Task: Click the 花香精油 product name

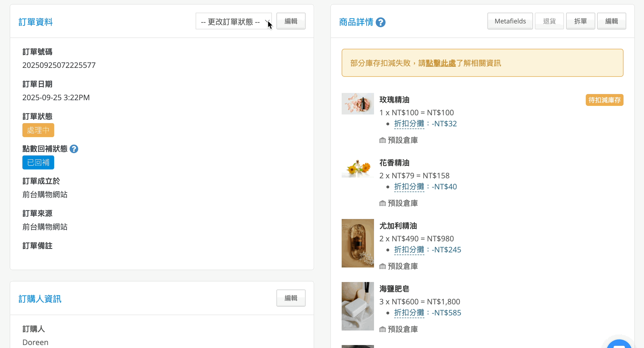Action: [394, 163]
